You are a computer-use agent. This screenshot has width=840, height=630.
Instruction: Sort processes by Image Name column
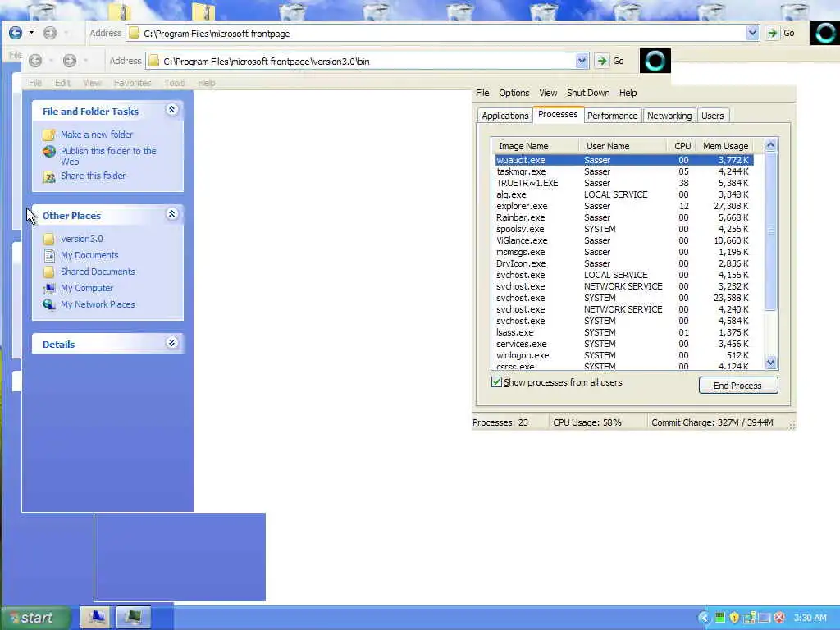tap(535, 146)
